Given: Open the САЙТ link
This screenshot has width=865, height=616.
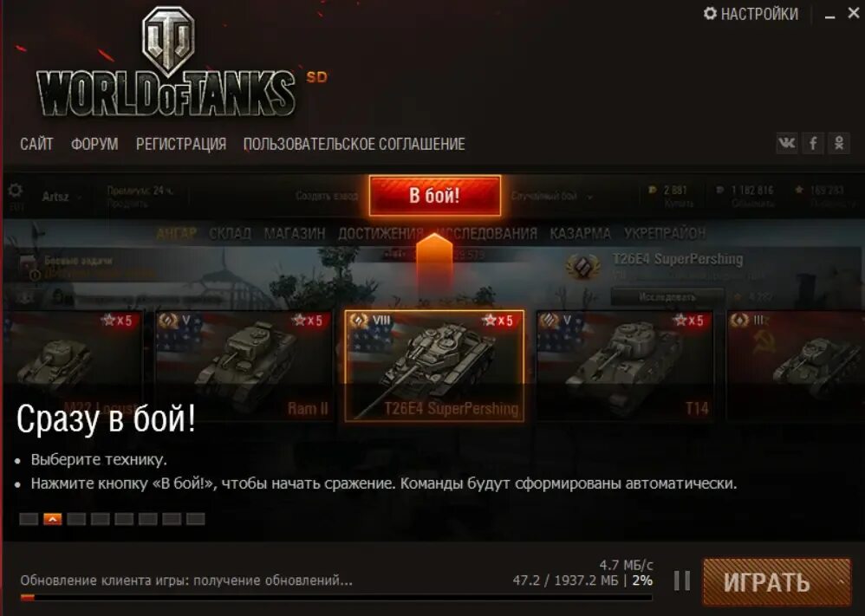Looking at the screenshot, I should tap(36, 144).
